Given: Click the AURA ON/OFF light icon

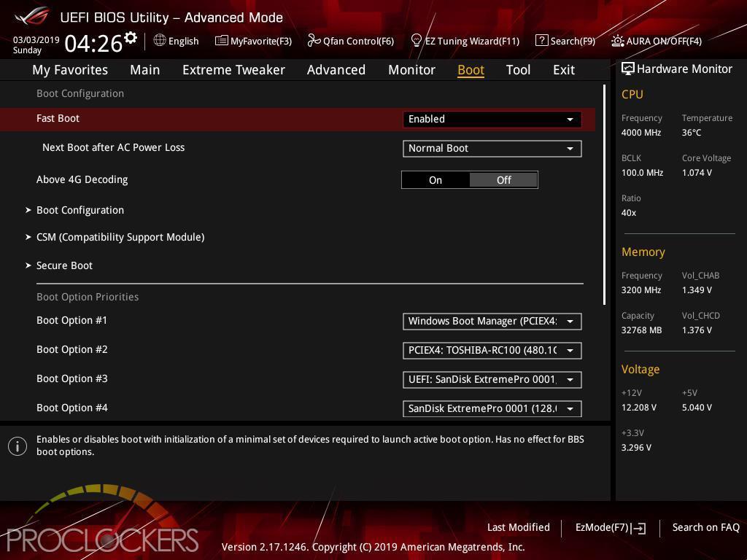Looking at the screenshot, I should [x=617, y=41].
